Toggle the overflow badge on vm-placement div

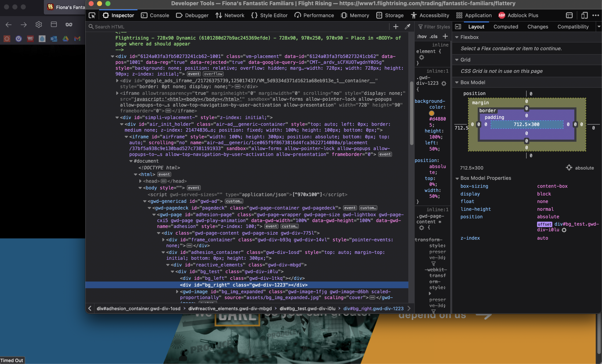click(x=213, y=74)
